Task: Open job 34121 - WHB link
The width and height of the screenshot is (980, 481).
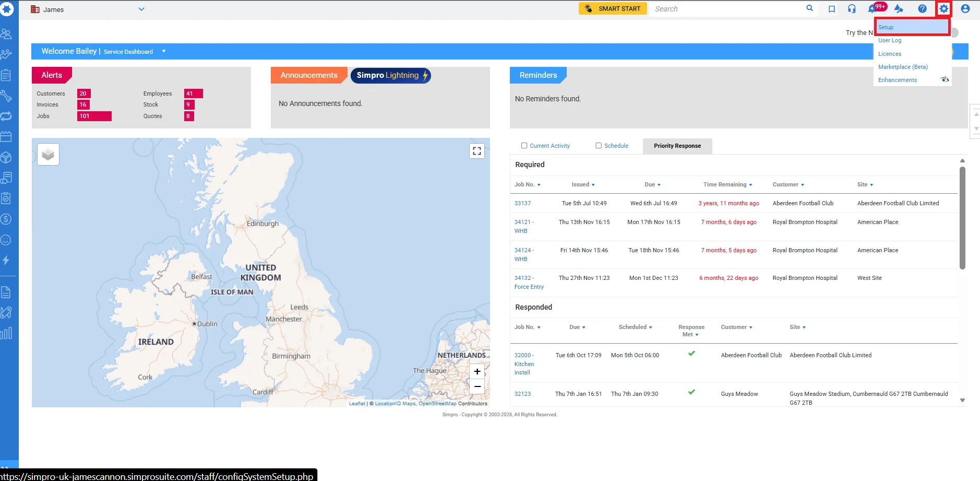Action: (x=524, y=226)
